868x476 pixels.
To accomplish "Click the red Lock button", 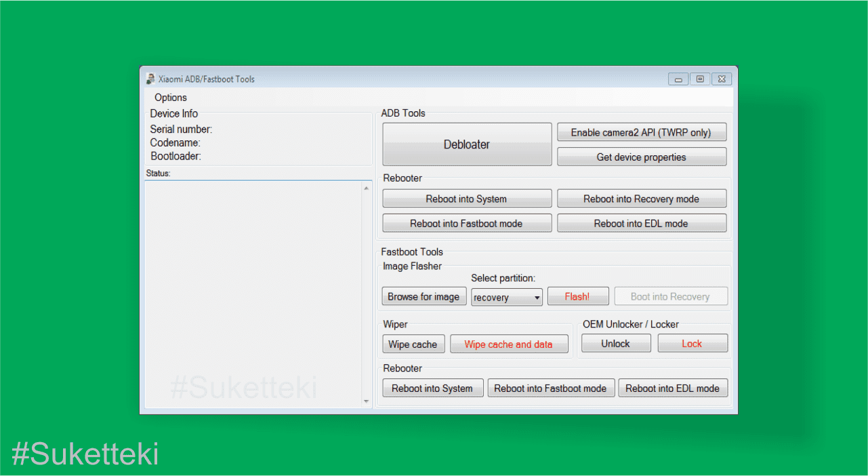I will pos(692,343).
